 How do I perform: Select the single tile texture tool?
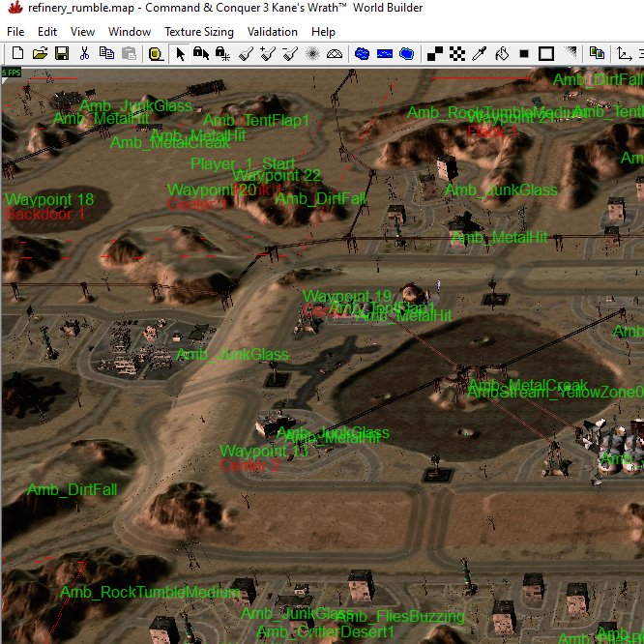point(434,54)
